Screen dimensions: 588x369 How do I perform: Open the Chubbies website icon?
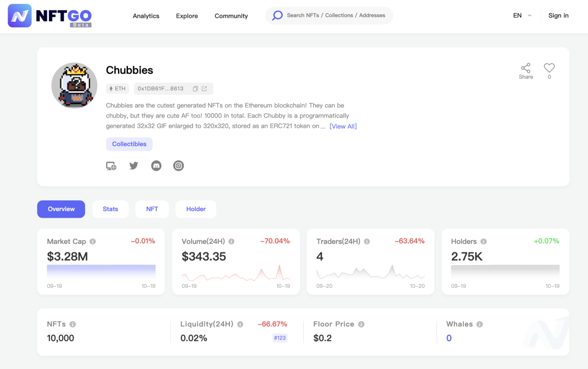click(111, 166)
